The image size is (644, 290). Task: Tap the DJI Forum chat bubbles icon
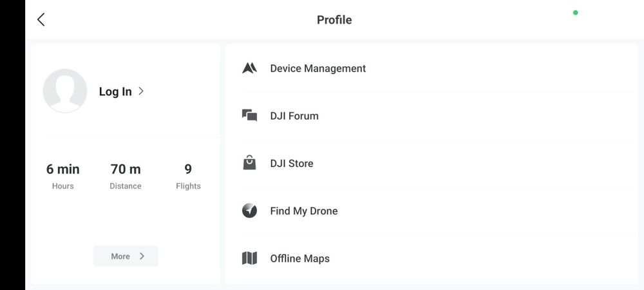[250, 116]
